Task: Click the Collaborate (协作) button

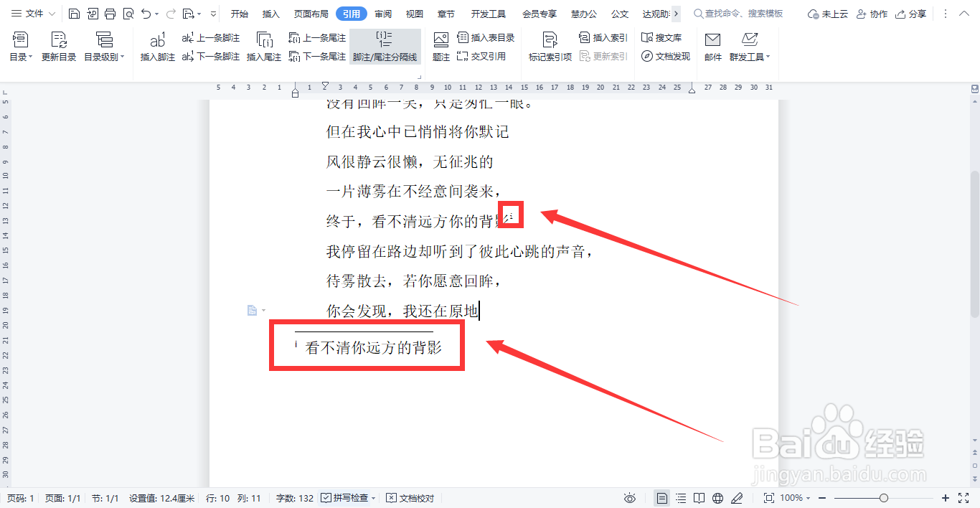Action: pyautogui.click(x=872, y=14)
